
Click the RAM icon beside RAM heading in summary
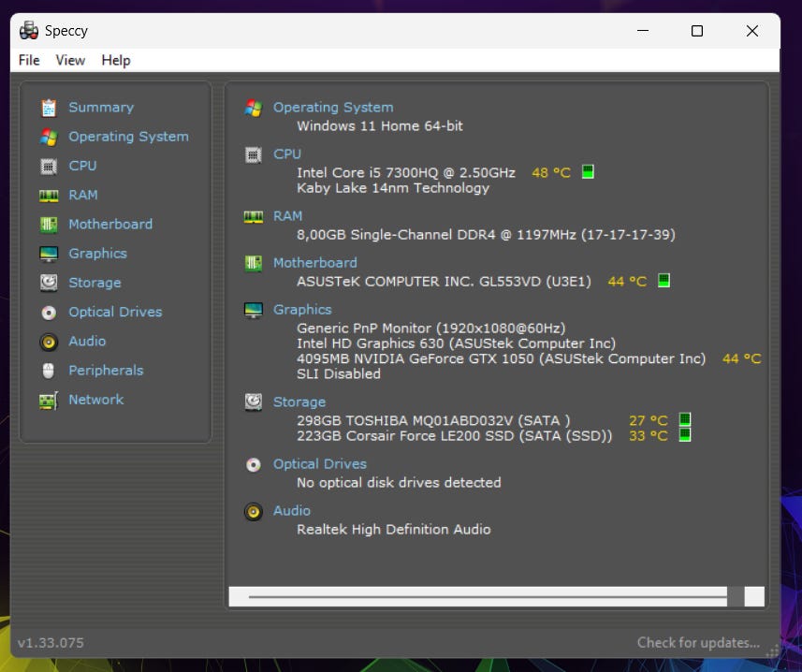pos(254,217)
